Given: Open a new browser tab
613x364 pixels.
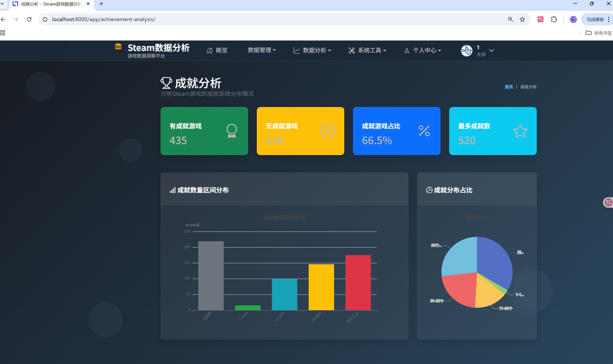Looking at the screenshot, I should (x=101, y=4).
